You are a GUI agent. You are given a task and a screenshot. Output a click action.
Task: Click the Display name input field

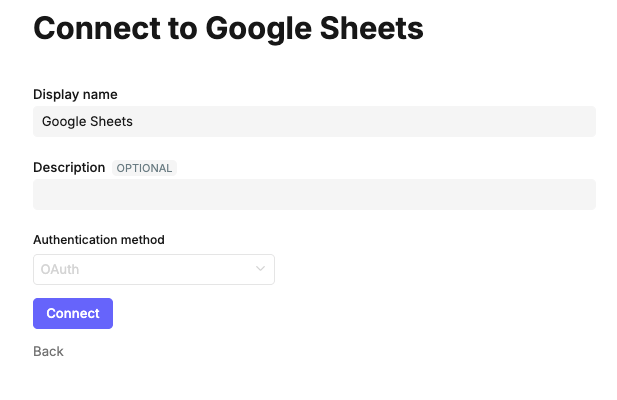point(314,122)
